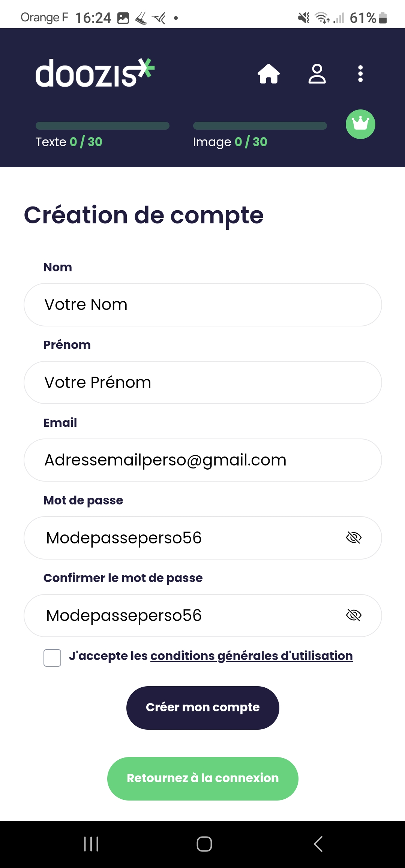Tap the Android home navigation button

[204, 844]
